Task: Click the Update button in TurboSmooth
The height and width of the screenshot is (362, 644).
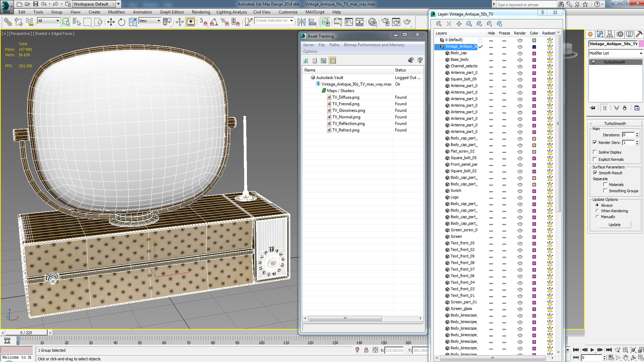Action: pos(614,225)
